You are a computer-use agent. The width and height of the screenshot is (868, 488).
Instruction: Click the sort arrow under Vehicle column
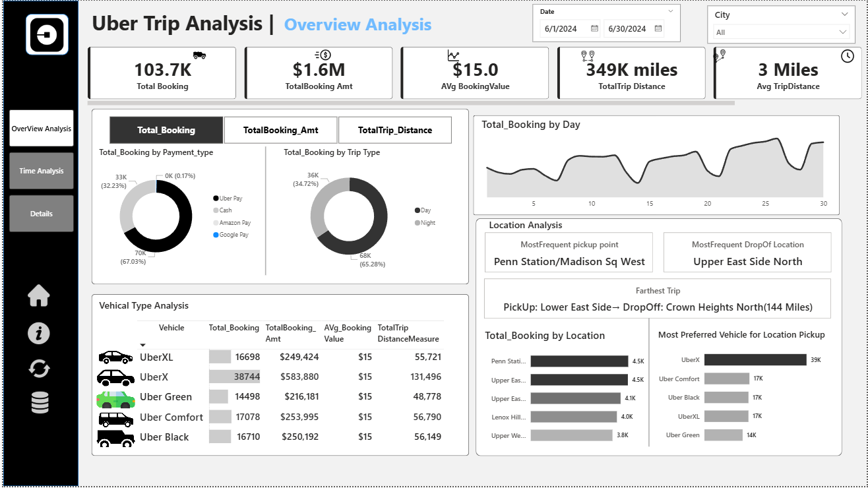click(142, 345)
